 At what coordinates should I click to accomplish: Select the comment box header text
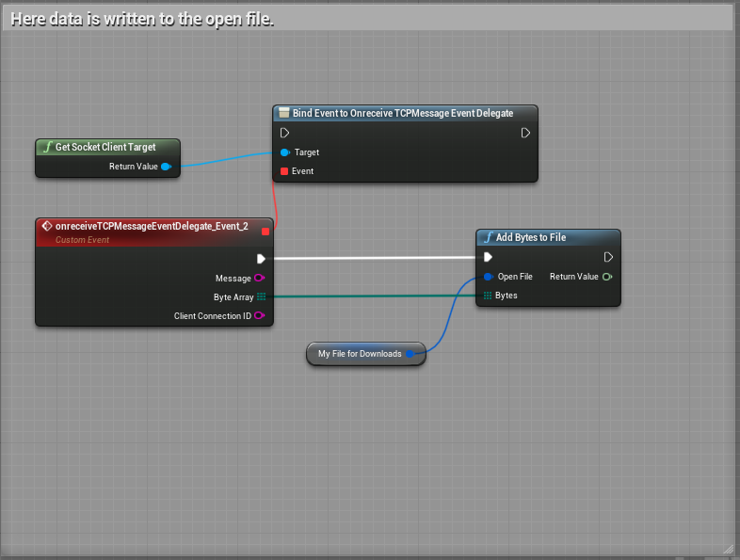click(142, 19)
